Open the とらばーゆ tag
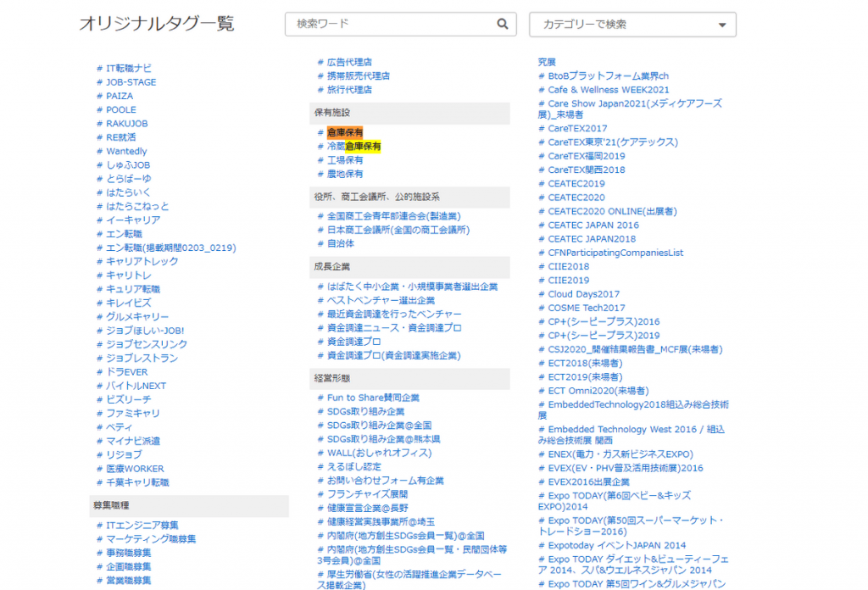 click(x=129, y=179)
